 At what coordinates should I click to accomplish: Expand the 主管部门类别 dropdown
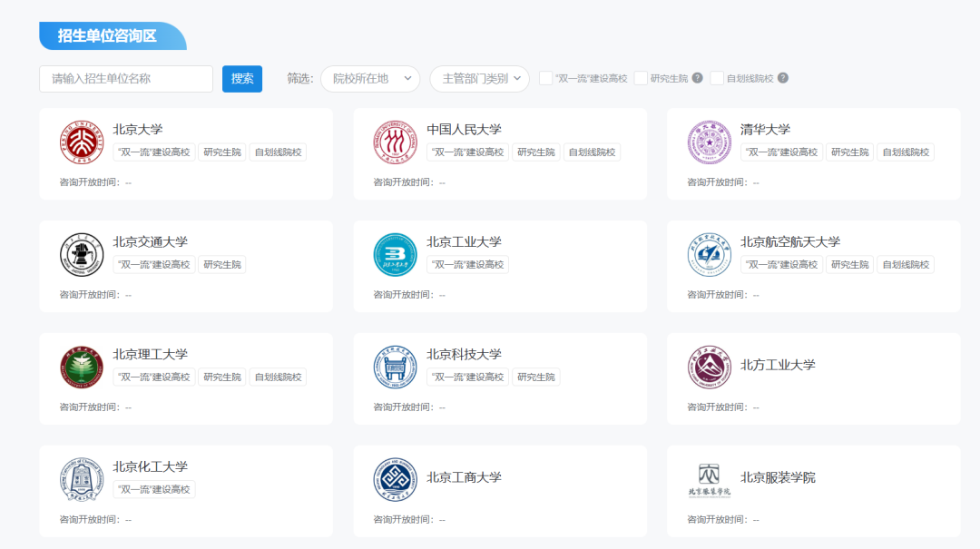pos(479,79)
